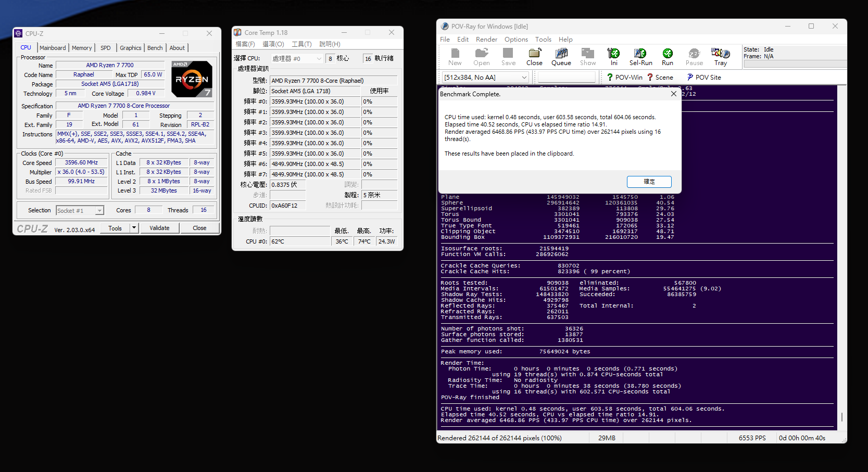
Task: Open the 選項(O) menu in Core Temp
Action: 273,44
